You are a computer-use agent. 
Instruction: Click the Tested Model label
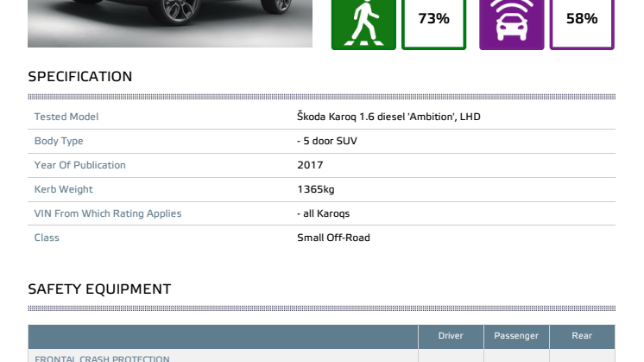click(x=66, y=117)
